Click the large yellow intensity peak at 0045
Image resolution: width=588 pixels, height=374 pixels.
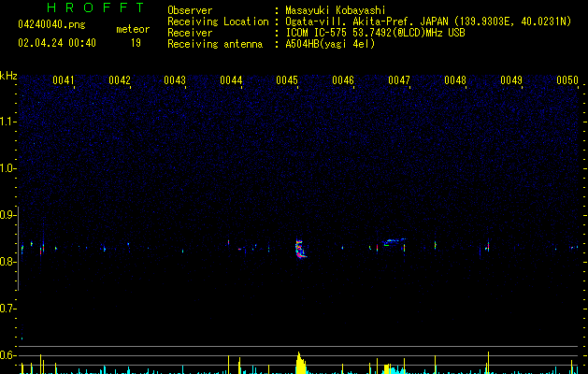300,363
